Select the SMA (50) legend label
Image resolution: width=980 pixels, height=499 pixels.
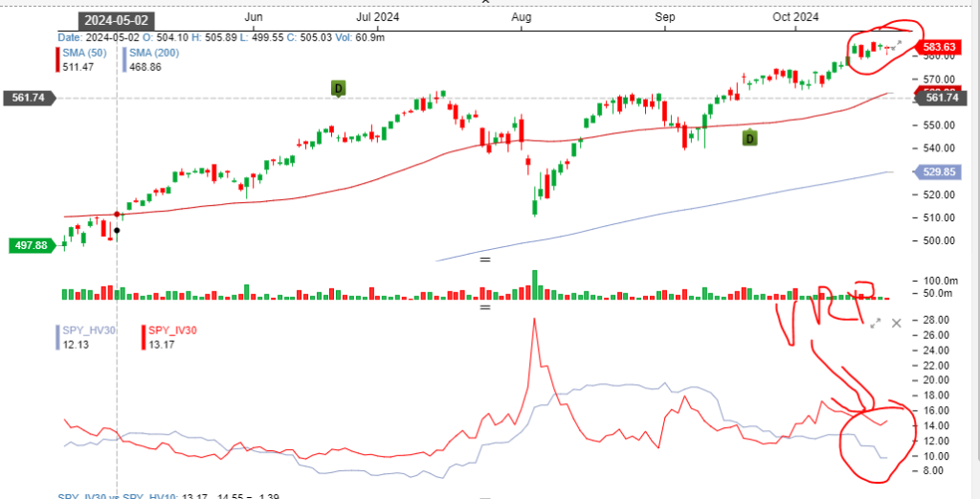click(85, 53)
